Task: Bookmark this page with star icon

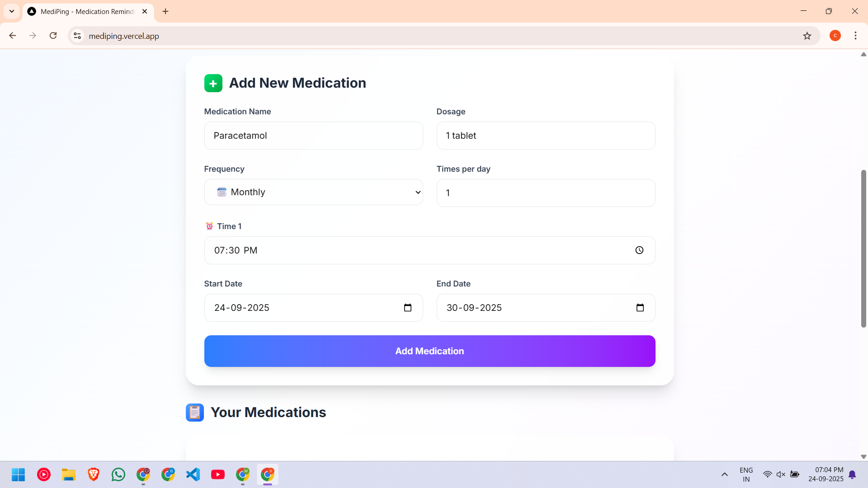Action: [x=807, y=36]
